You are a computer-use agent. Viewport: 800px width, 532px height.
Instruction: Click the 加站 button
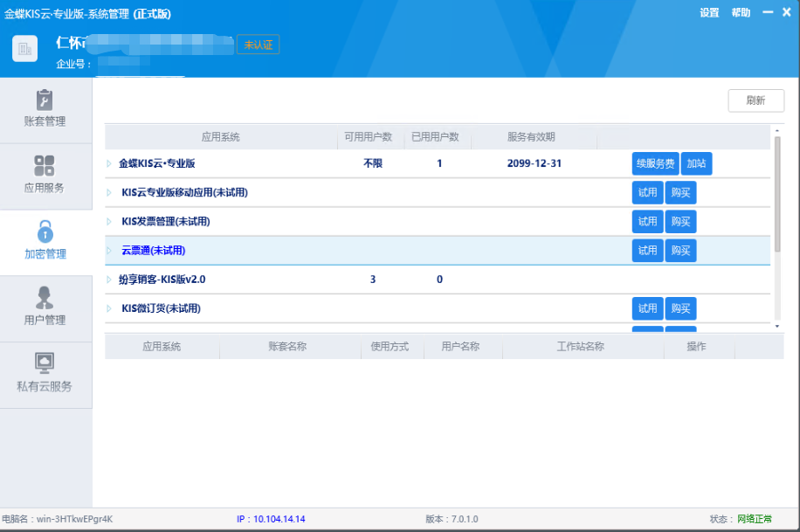tap(696, 163)
